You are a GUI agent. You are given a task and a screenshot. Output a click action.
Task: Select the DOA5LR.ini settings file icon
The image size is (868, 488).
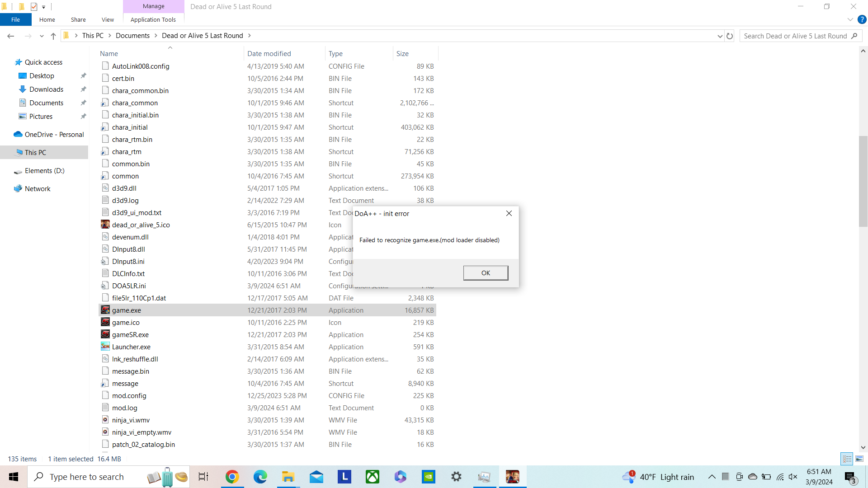coord(105,286)
